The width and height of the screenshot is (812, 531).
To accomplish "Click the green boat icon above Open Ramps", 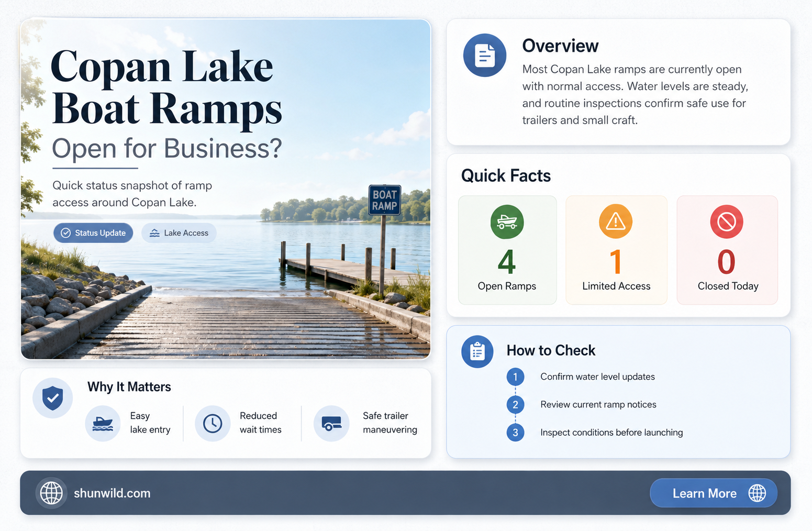I will coord(507,222).
